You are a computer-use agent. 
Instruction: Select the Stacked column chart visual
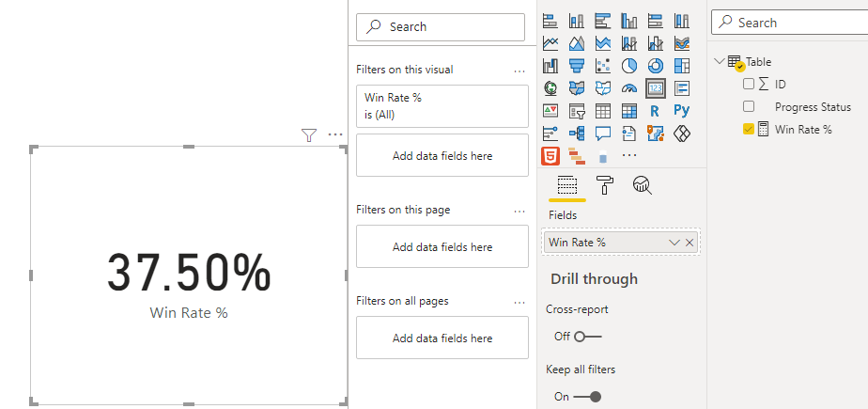[576, 21]
